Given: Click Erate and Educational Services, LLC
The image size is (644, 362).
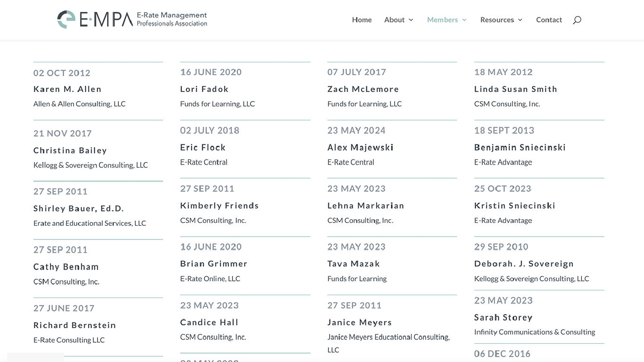Looking at the screenshot, I should (x=90, y=223).
